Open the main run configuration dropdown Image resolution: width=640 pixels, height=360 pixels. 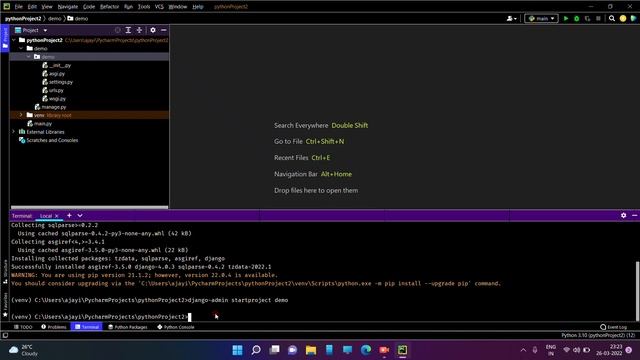click(541, 18)
